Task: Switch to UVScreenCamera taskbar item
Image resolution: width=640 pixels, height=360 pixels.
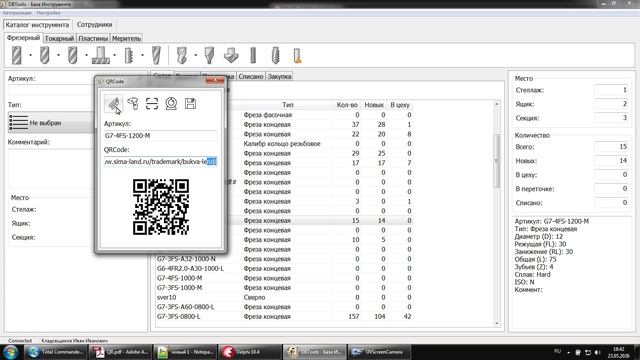Action: point(379,352)
